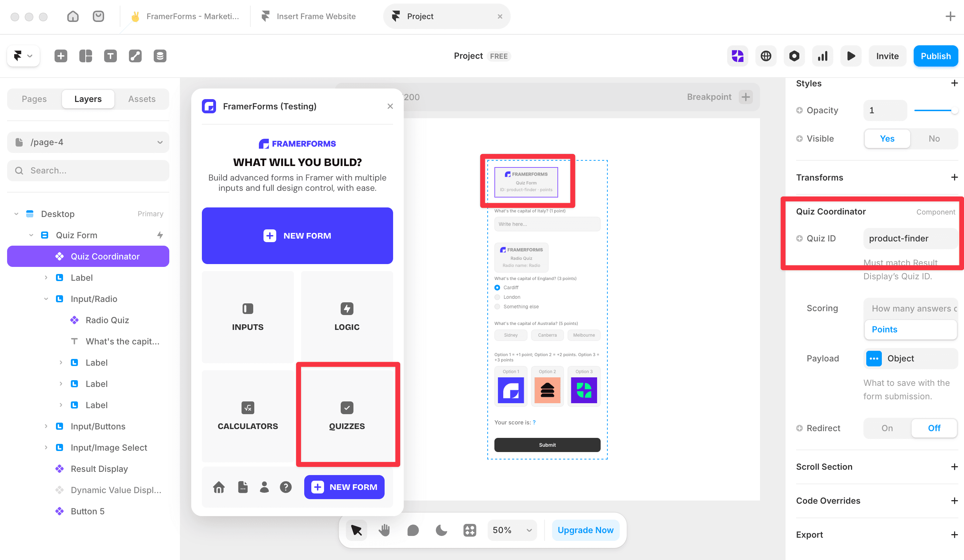Click the plugin help question mark icon
This screenshot has height=560, width=964.
point(286,487)
